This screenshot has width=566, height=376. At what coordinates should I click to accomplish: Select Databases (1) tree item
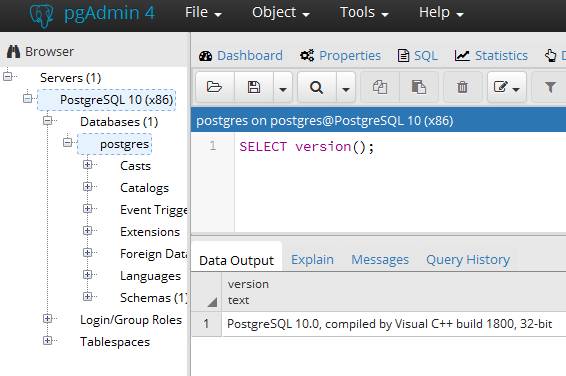119,122
